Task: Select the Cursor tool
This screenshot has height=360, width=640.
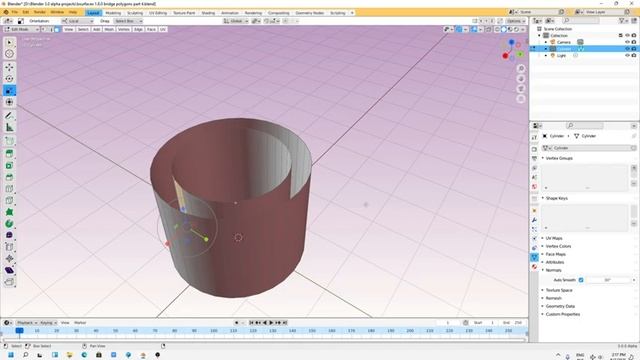Action: click(9, 54)
